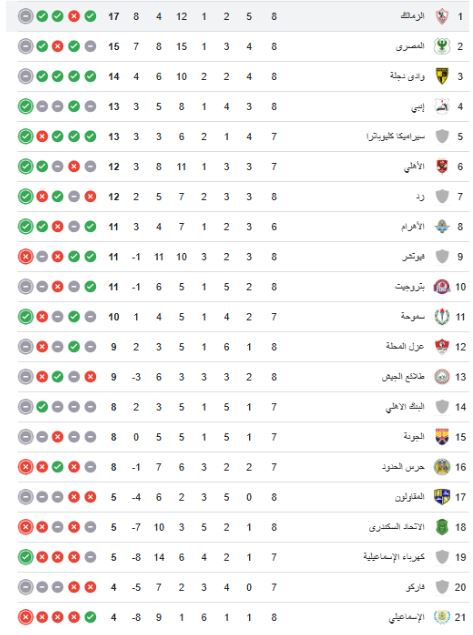Screen dimensions: 473x635
Task: Open the team name in row 5
Action: (396, 136)
